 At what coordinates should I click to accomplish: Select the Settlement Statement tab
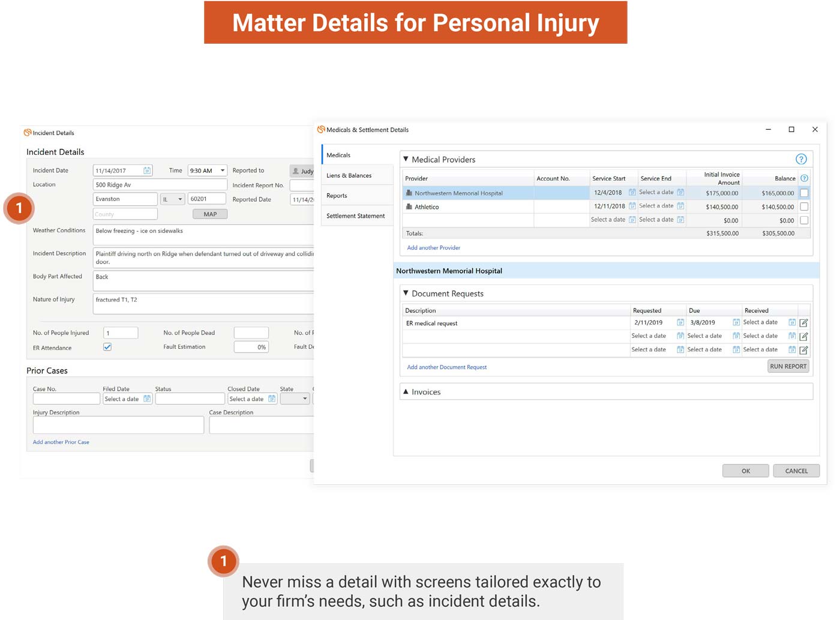(x=356, y=215)
